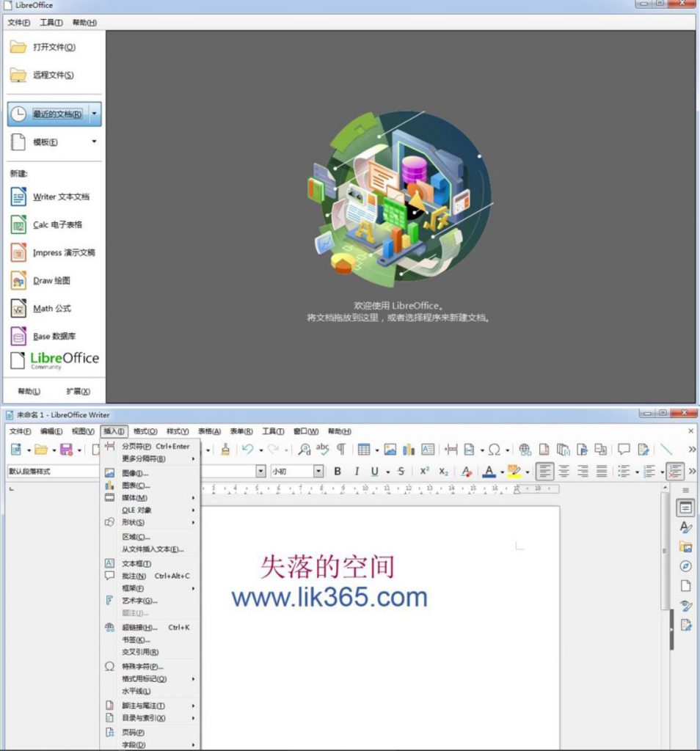Click the 扩展 button in Start Center
Viewport: 700px width, 751px height.
point(78,392)
